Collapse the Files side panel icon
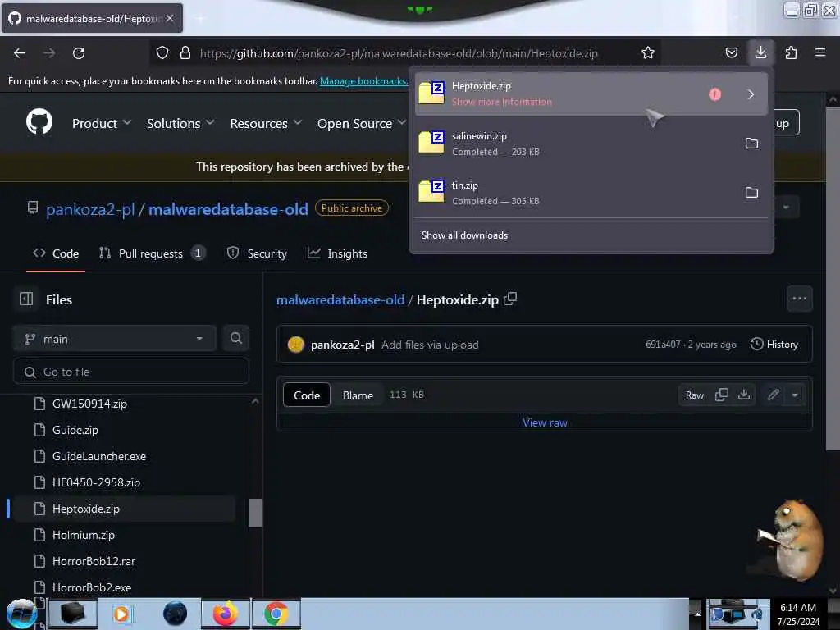Viewport: 840px width, 630px height. click(26, 299)
